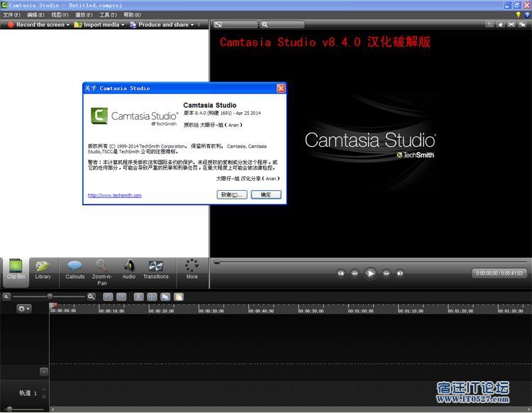Click the 确定 button in About dialog

pos(266,195)
